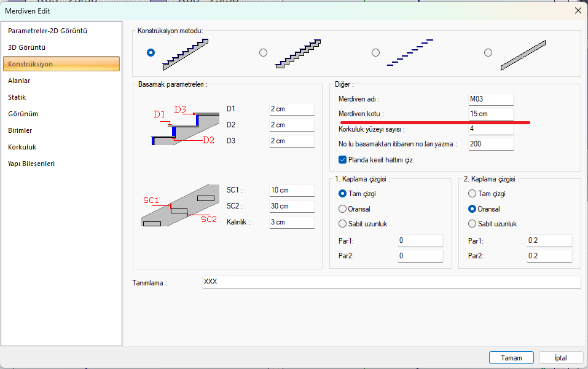Click the SC1 SC2 slab diagram
The image size is (588, 369).
(x=180, y=205)
